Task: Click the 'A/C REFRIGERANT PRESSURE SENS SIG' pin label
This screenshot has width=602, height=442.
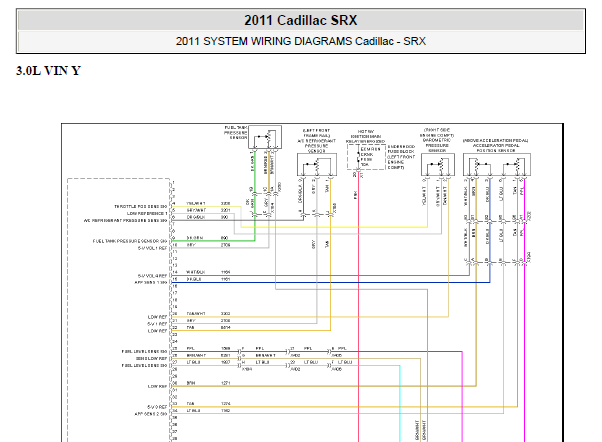Action: (x=126, y=221)
